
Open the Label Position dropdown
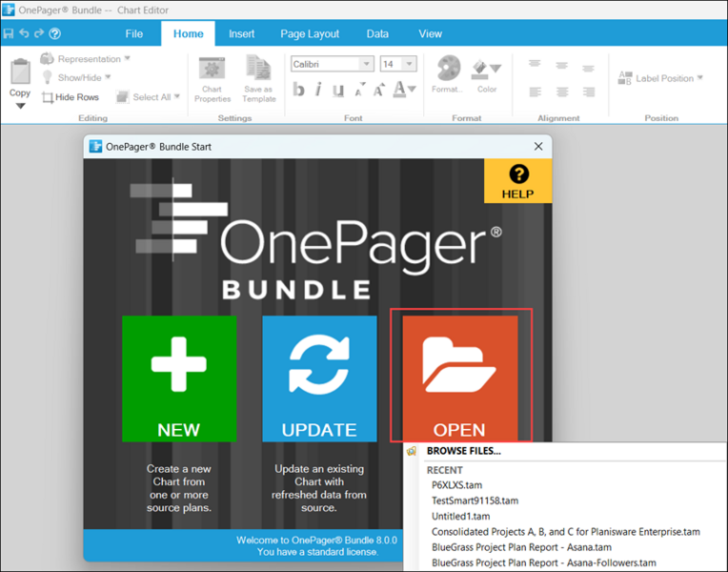[660, 78]
